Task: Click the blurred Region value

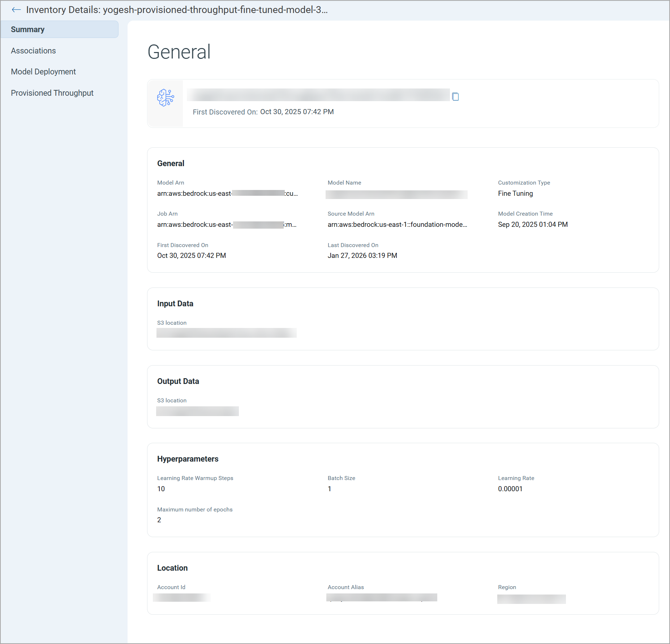Action: 532,599
